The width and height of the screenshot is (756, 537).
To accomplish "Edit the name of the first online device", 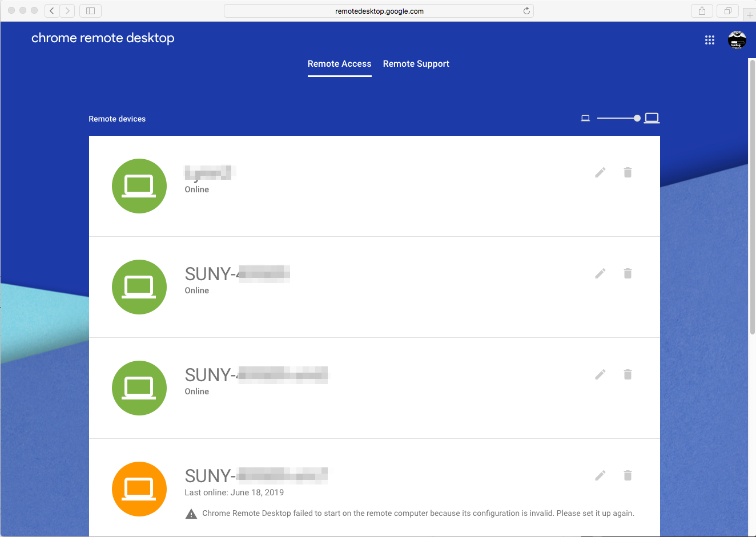I will pos(600,172).
